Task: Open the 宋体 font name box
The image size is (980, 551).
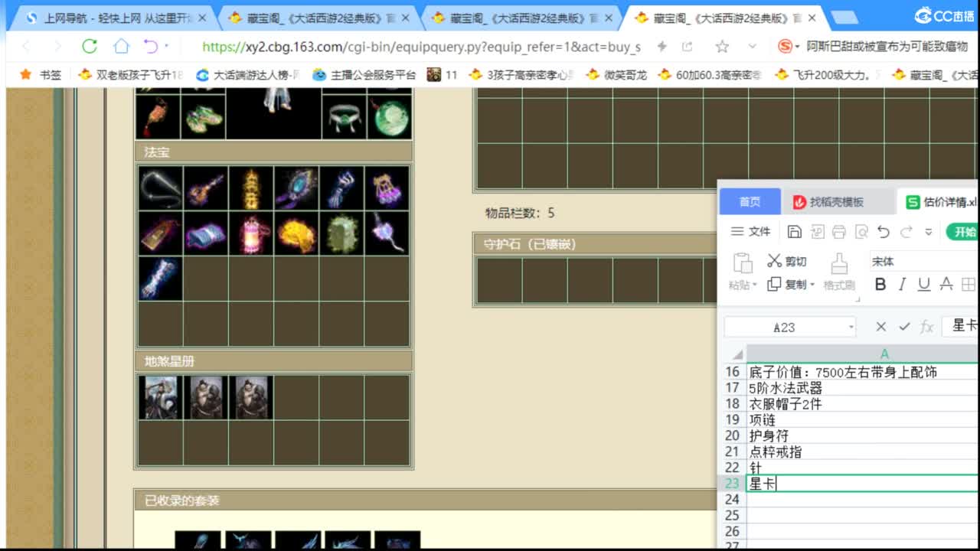Action: point(923,261)
